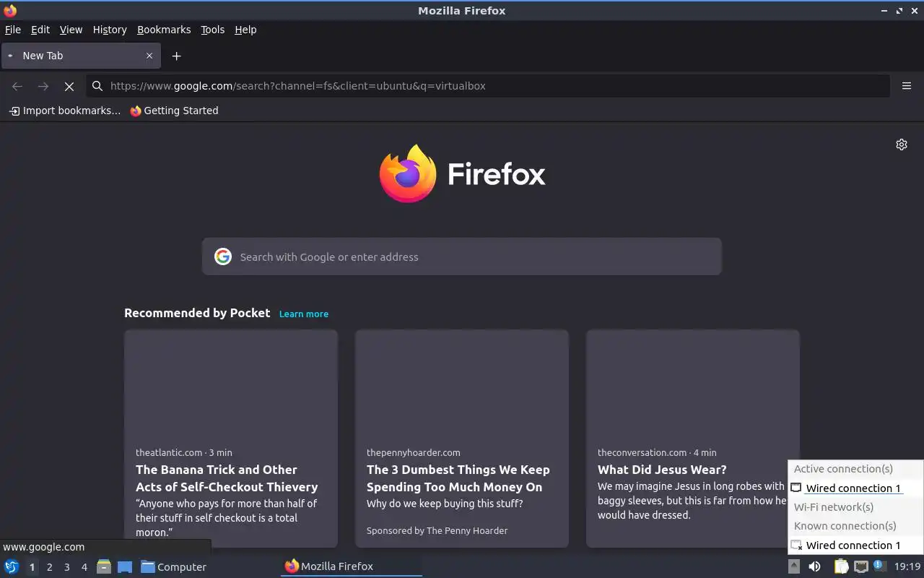Screen dimensions: 924x578
Task: Click removable media eject tray icon
Action: coord(794,566)
